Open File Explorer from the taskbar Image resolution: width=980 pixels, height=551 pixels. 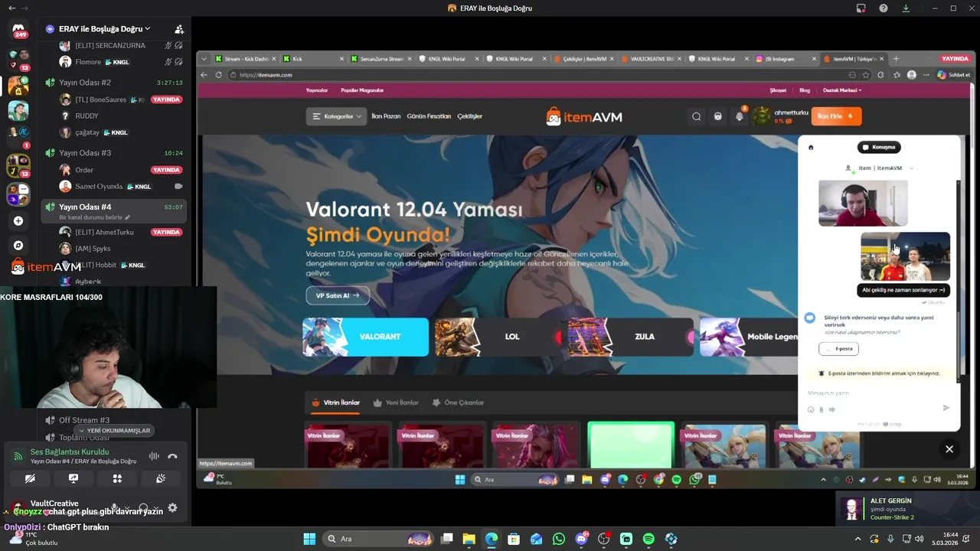pyautogui.click(x=469, y=539)
